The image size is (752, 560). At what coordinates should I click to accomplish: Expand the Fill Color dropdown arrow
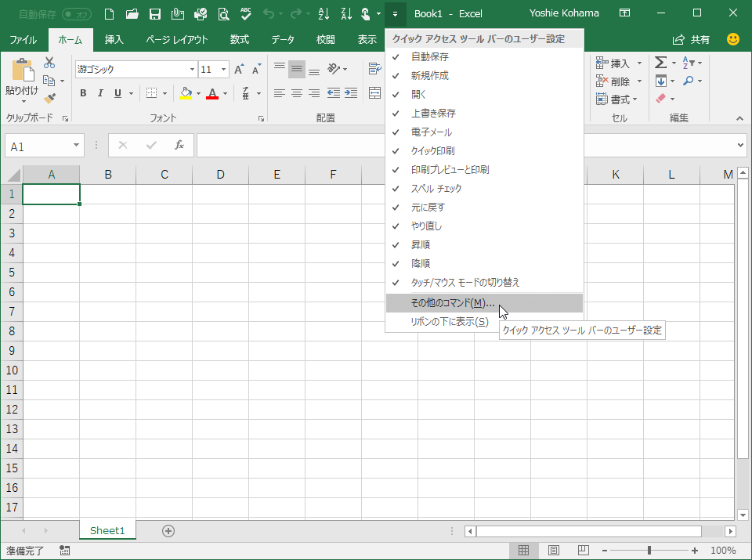(198, 93)
